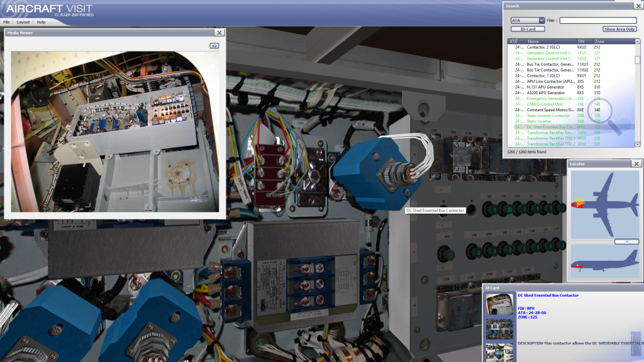Click the search results scrollbar thumb

coord(638,60)
